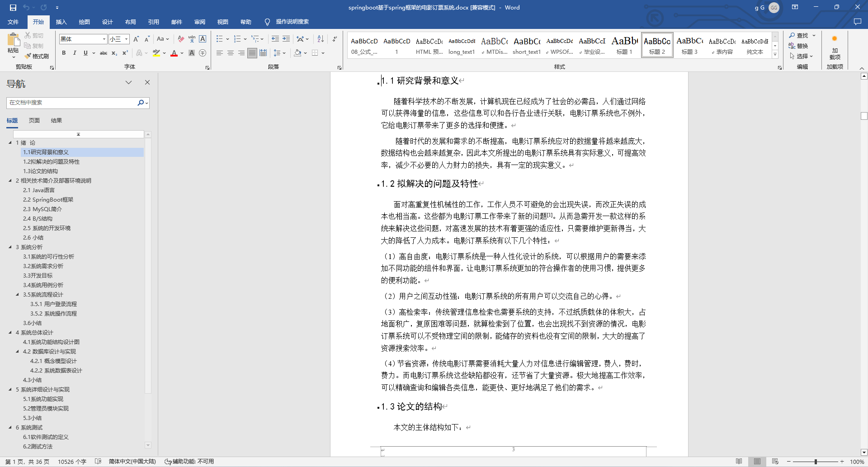Toggle italic formatting
The image size is (868, 467).
[x=75, y=53]
